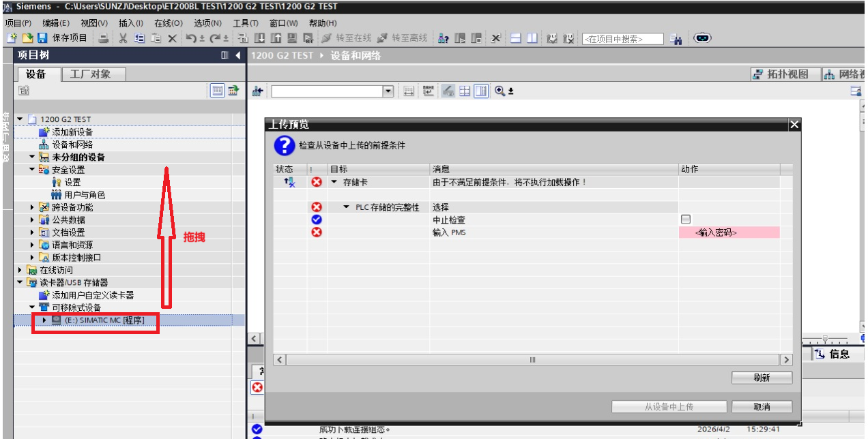Click 转至离线 go offline button

tap(403, 38)
